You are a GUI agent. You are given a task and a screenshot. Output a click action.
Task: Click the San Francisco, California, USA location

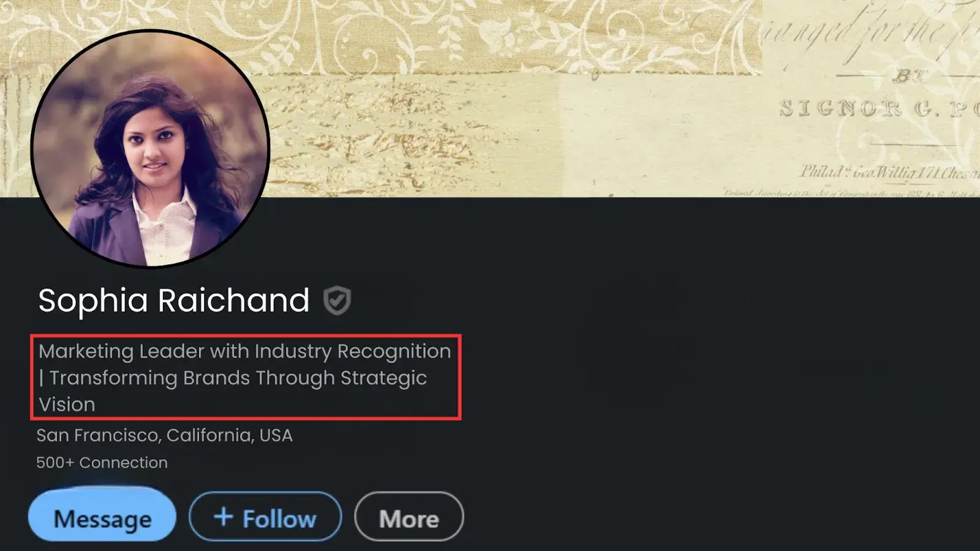pyautogui.click(x=164, y=435)
